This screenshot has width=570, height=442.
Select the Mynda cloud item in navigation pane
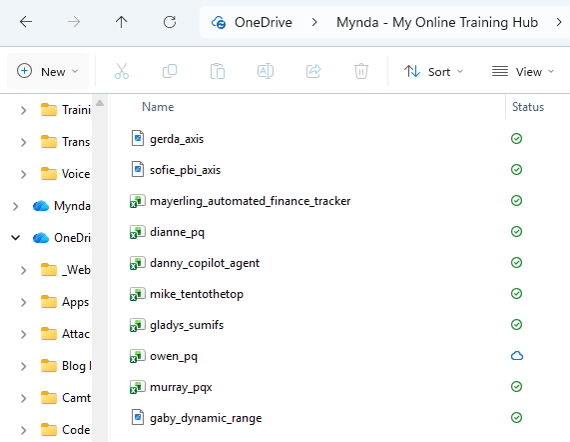click(61, 206)
